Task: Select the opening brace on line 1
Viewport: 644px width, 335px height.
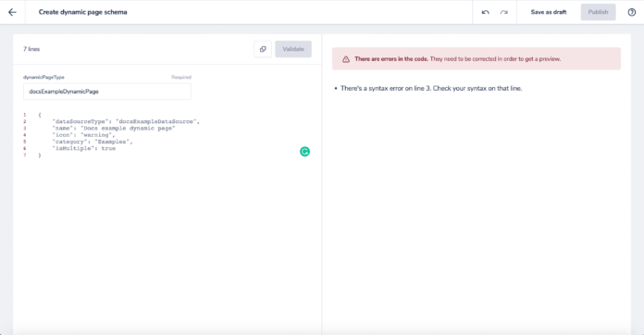Action: pyautogui.click(x=40, y=115)
